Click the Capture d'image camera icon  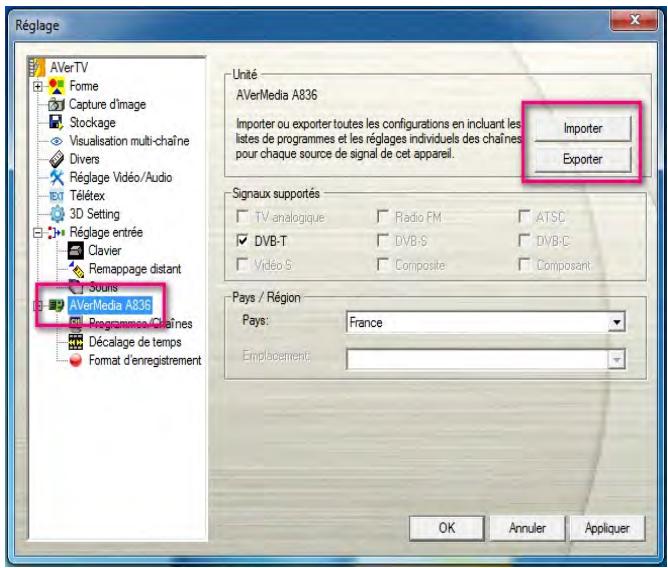[x=56, y=104]
